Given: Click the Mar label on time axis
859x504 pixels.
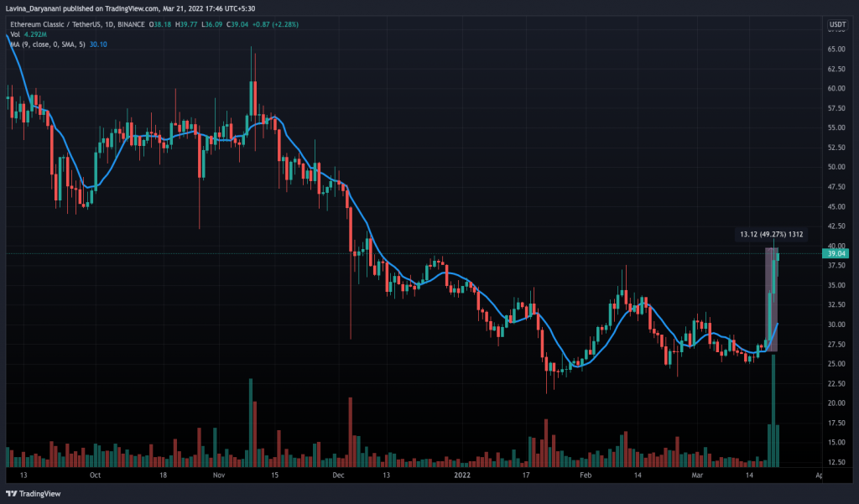Looking at the screenshot, I should [697, 475].
